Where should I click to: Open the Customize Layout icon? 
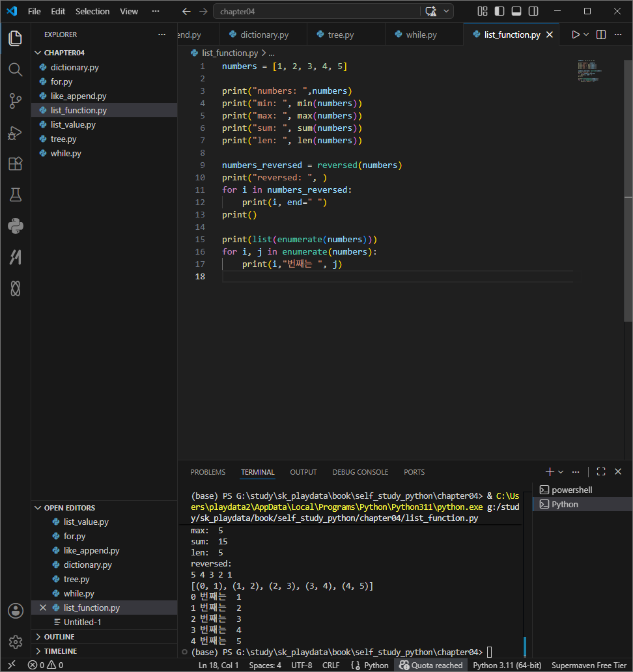tap(483, 11)
